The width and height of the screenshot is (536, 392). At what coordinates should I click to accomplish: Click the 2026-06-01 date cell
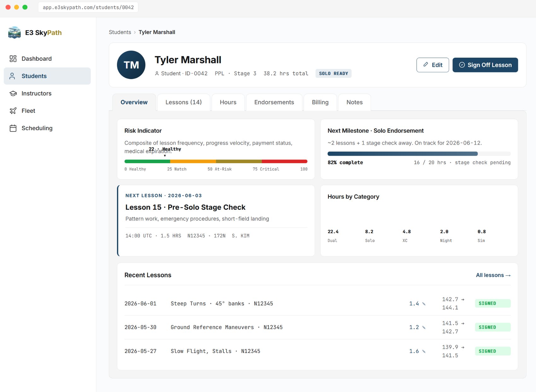coord(140,304)
